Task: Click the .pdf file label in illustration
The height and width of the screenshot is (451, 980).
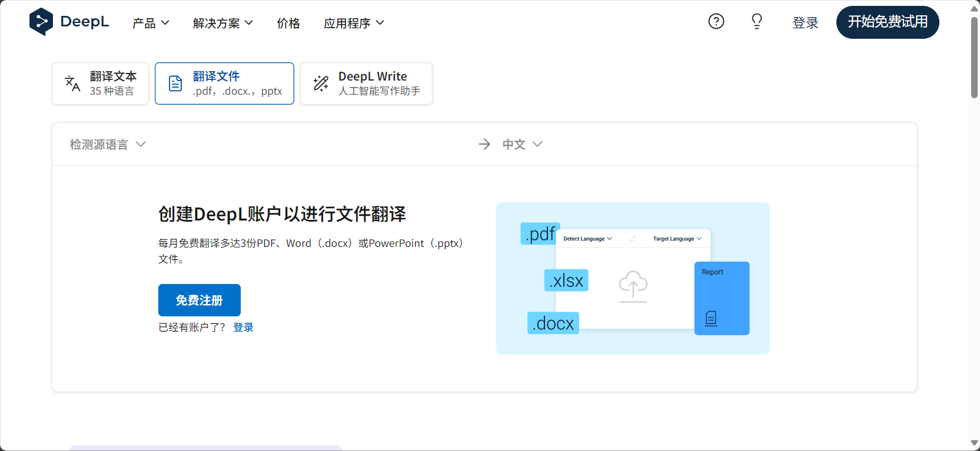Action: [x=540, y=233]
